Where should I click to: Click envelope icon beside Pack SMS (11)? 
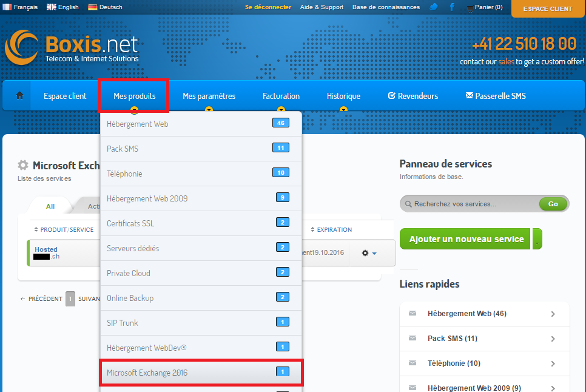point(413,338)
